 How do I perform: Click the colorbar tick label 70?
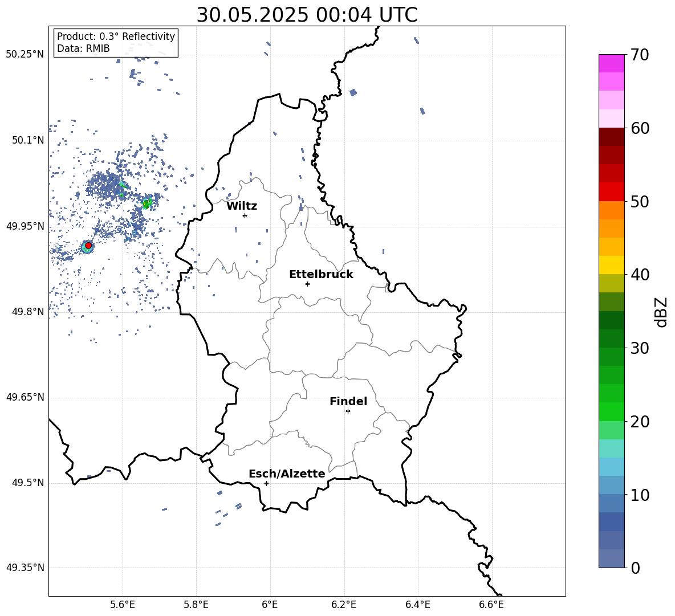[640, 55]
